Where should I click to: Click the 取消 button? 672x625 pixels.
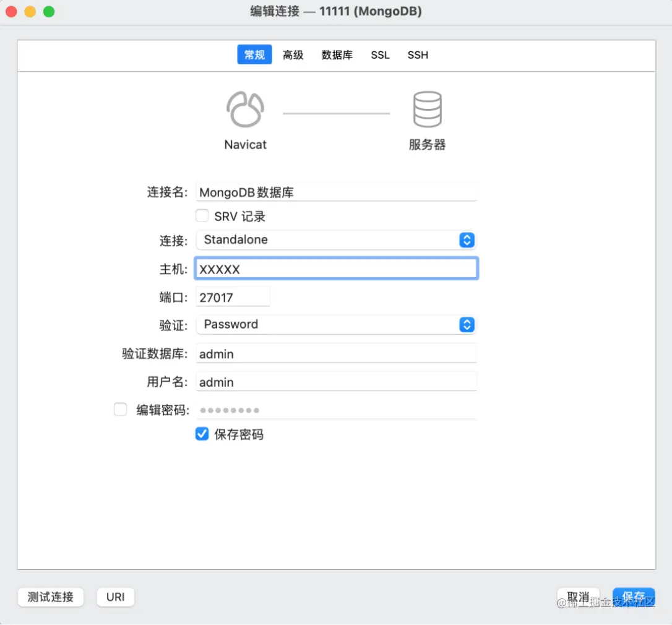(x=578, y=597)
